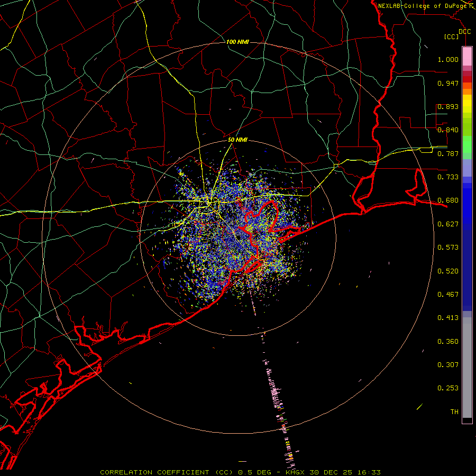Pick the orange band on the color scale
Image resolution: width=476 pixels, height=476 pixels.
coord(467,91)
